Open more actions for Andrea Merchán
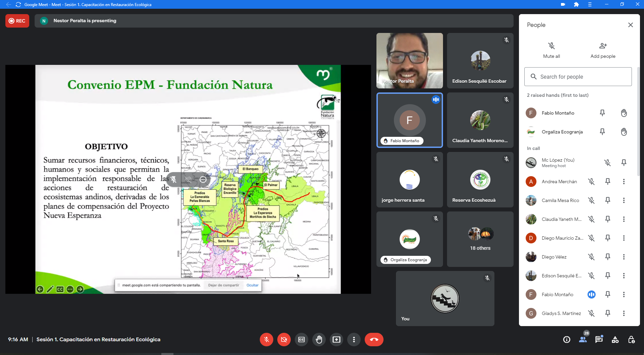 pos(624,182)
